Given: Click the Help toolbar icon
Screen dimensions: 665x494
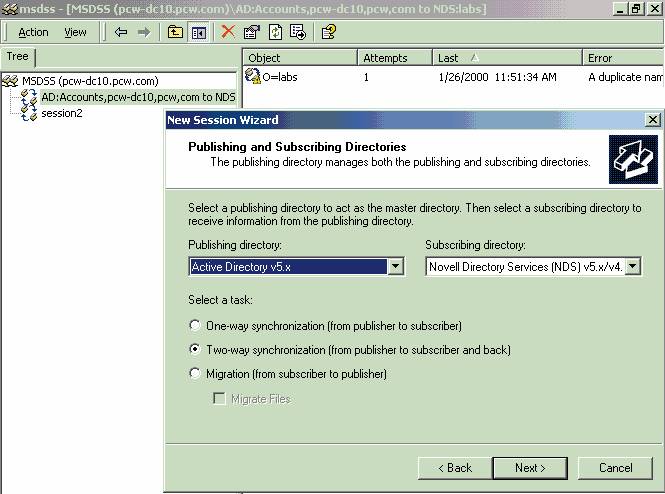Looking at the screenshot, I should 329,32.
